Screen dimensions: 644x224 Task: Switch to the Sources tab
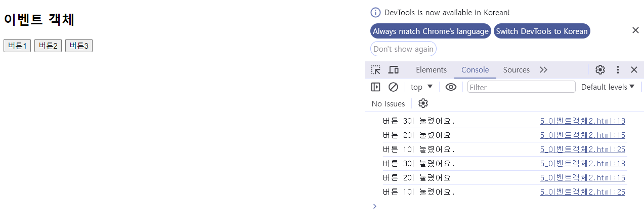point(516,70)
